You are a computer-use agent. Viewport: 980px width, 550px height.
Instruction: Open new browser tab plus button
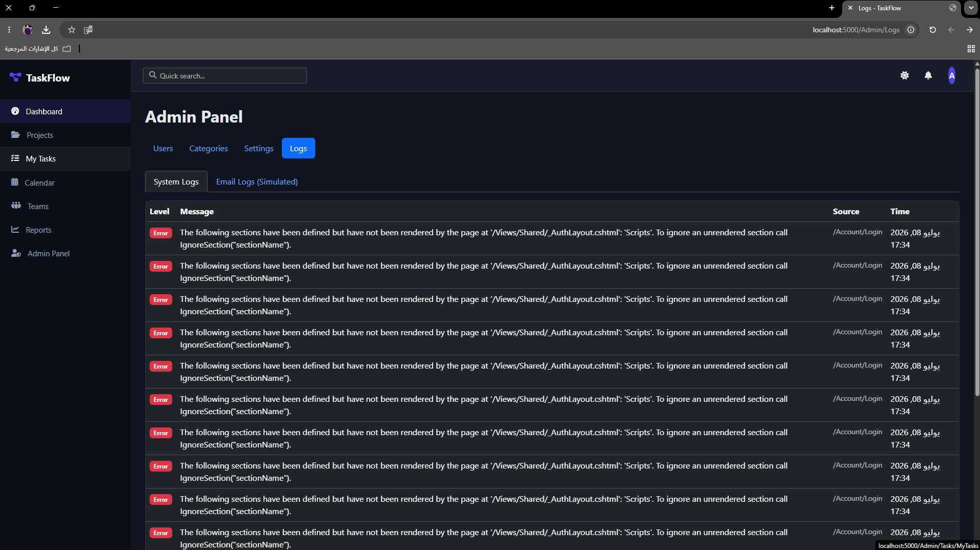pyautogui.click(x=832, y=8)
